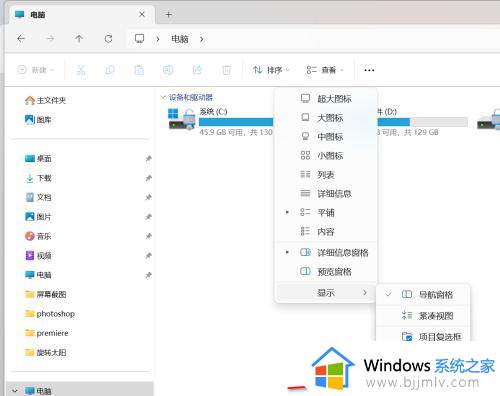Open 桌面 desktop in sidebar
This screenshot has height=396, width=500.
[38, 158]
